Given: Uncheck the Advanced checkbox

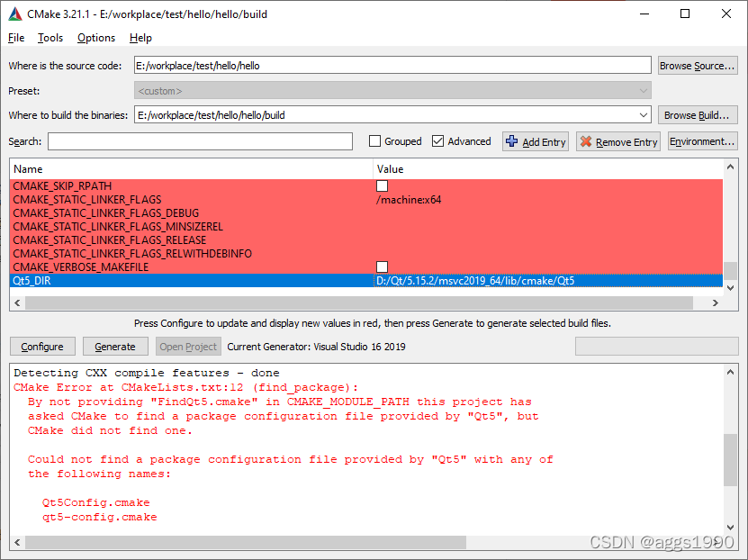Looking at the screenshot, I should [x=437, y=141].
